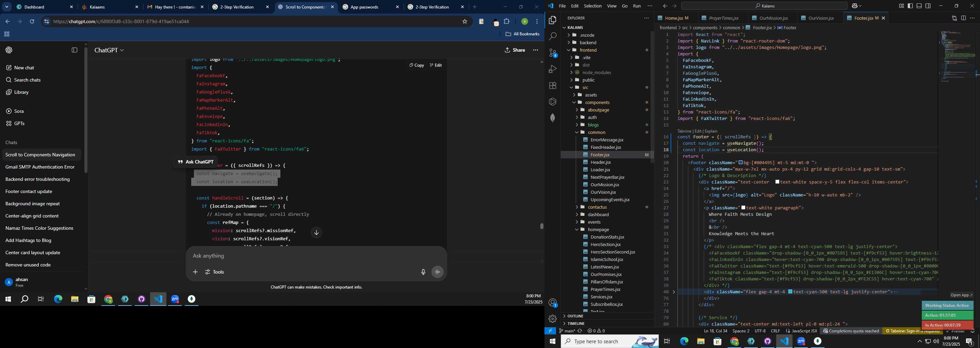Open the ChatGPT model selector dropdown
Screen dimensions: 980x348
109,50
